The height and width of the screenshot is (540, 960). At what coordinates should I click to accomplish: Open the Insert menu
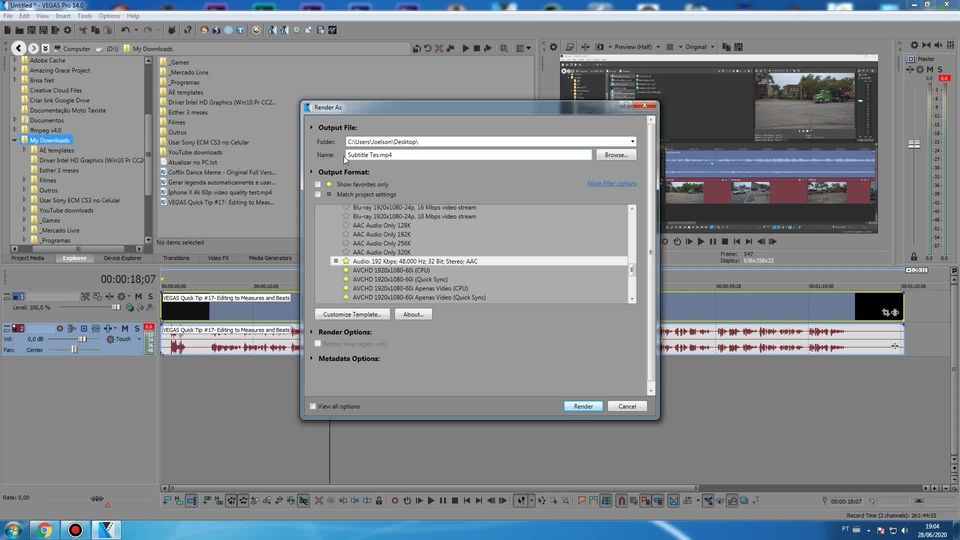tap(62, 16)
